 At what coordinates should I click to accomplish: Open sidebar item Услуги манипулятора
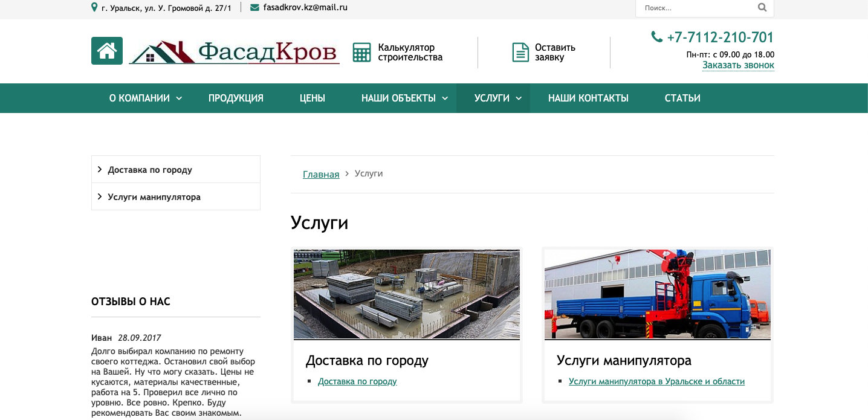point(154,197)
